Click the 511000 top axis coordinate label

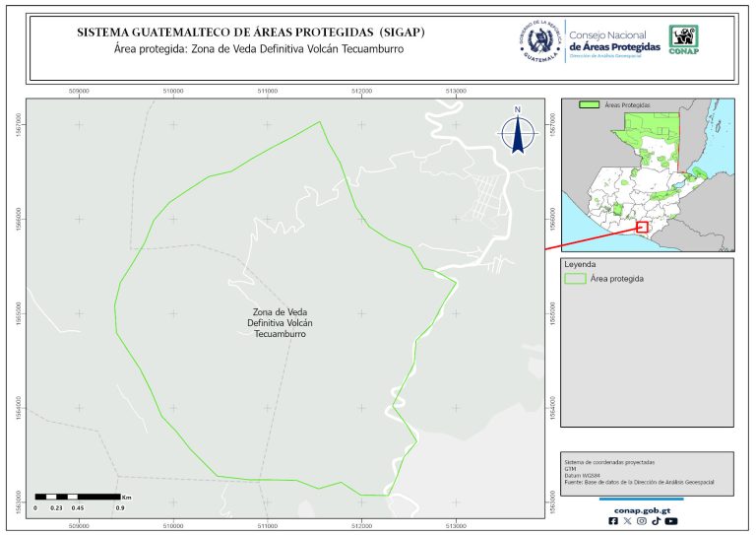[268, 92]
